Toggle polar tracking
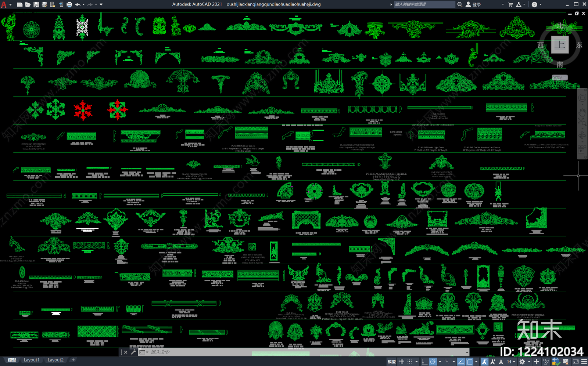This screenshot has width=588, height=366. tap(433, 362)
